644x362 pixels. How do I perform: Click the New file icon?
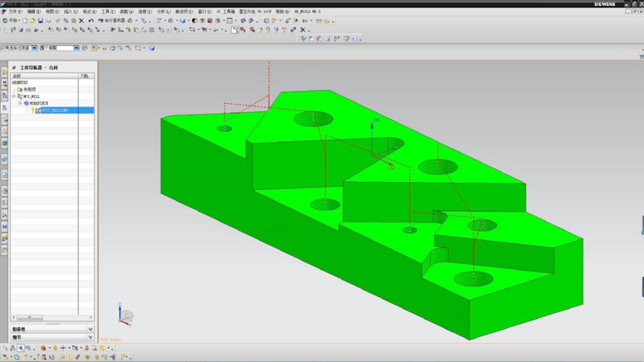click(25, 20)
